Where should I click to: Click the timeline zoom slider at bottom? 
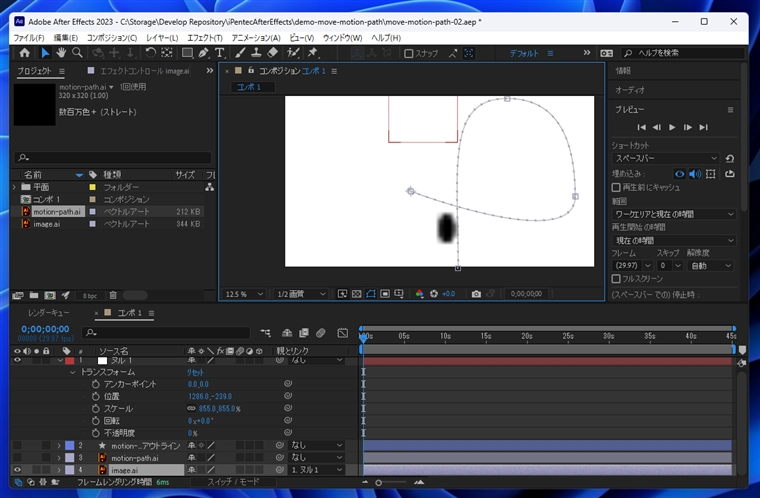[378, 483]
